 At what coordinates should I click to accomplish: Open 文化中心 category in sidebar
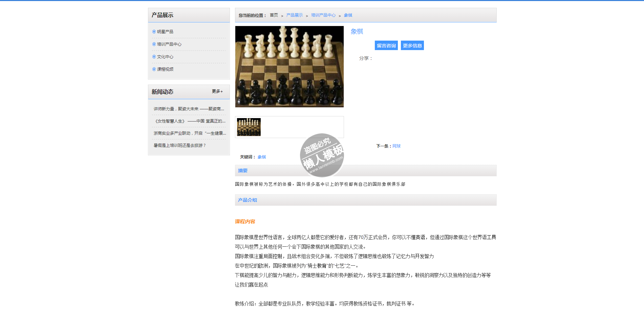pos(165,57)
